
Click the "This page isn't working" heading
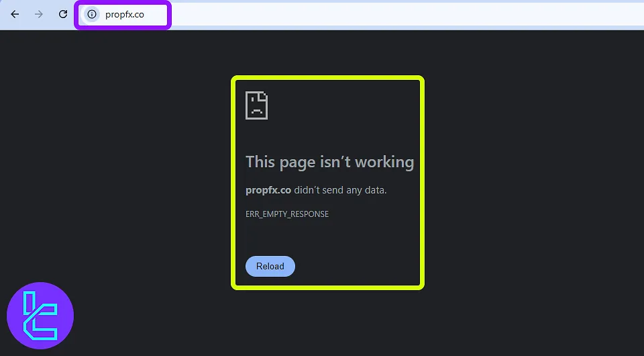coord(329,162)
